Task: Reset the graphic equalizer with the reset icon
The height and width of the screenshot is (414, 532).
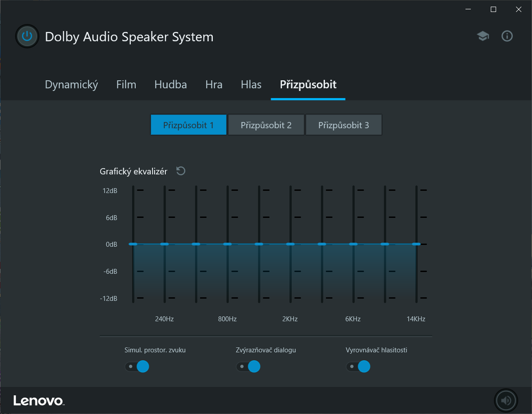Action: [x=180, y=171]
